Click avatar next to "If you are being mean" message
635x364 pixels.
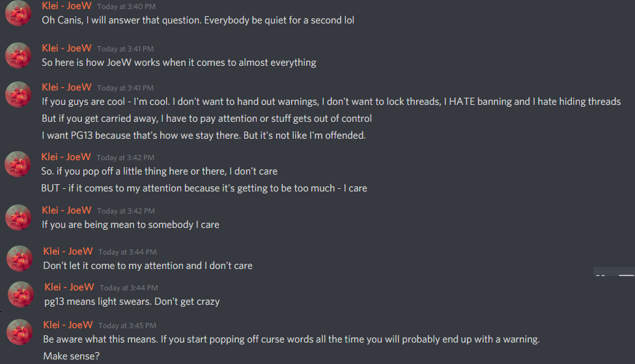click(18, 217)
